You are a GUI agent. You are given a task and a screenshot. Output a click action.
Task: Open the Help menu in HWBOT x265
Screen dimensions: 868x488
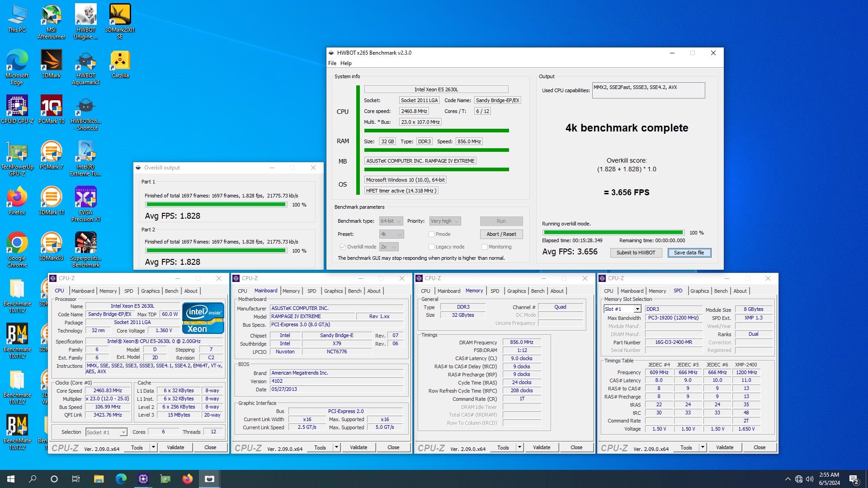346,63
